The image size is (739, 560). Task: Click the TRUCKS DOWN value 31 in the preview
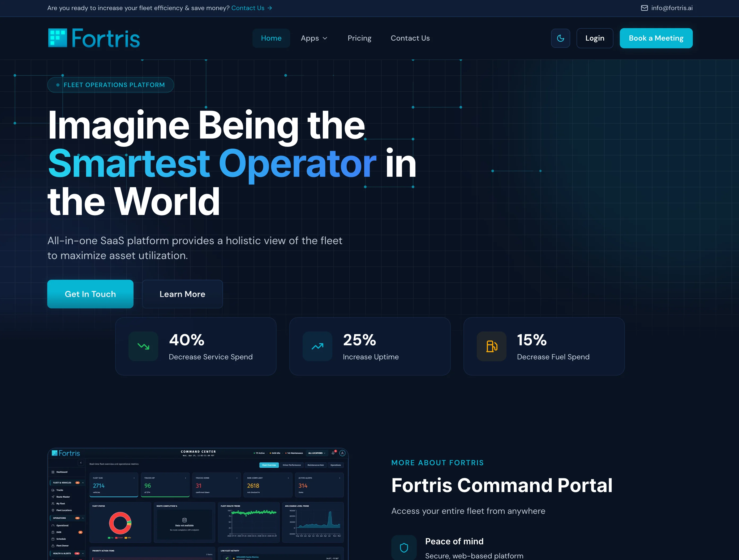[199, 486]
